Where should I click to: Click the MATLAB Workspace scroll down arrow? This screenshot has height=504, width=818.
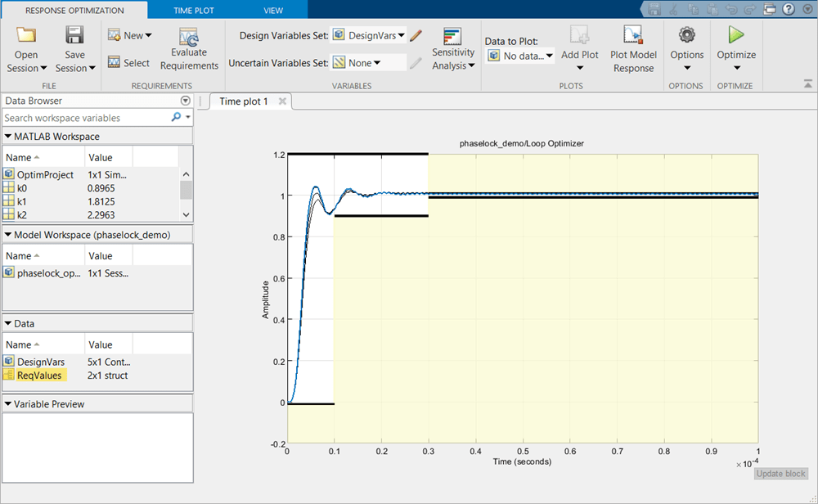(187, 214)
